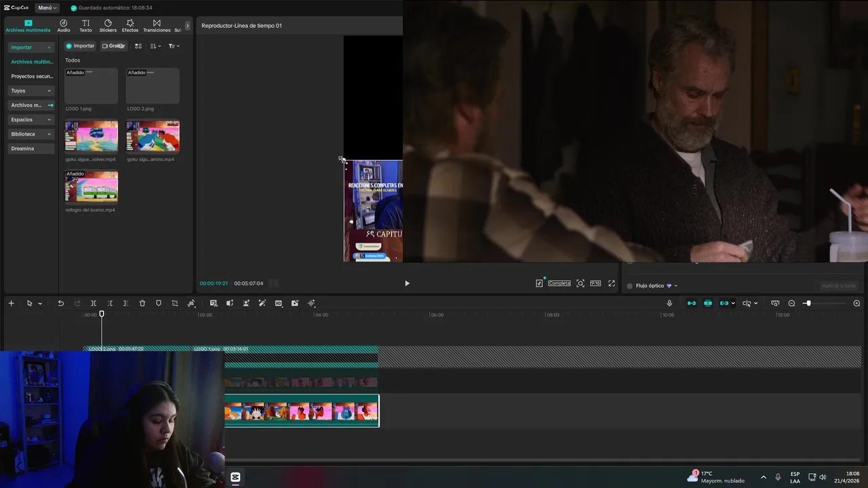The width and height of the screenshot is (868, 488).
Task: Click the HD quality icon
Action: (x=279, y=303)
